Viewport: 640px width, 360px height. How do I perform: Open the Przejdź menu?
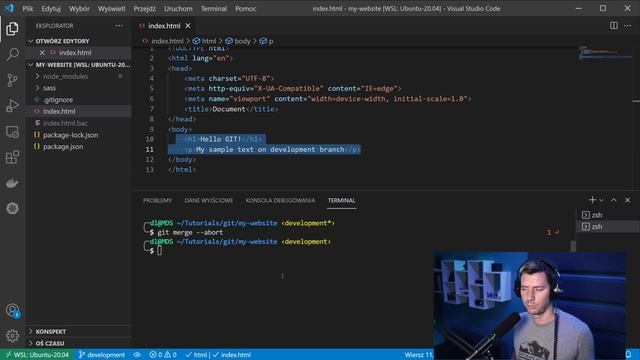144,9
